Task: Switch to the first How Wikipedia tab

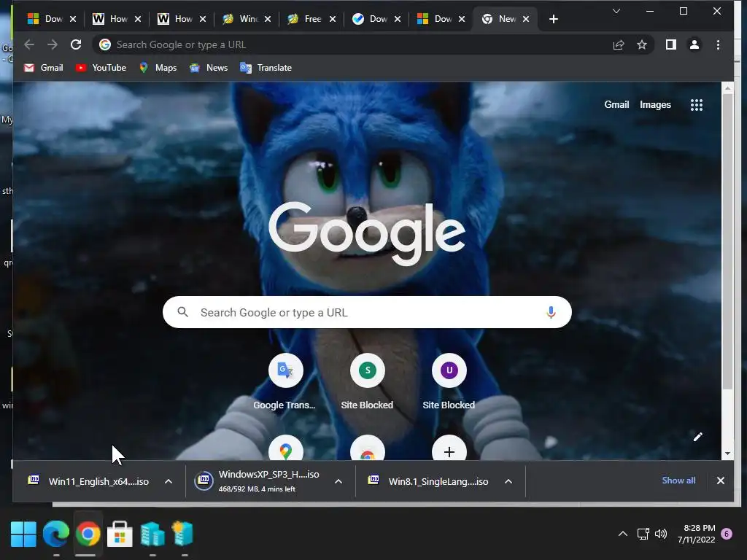Action: tap(117, 19)
